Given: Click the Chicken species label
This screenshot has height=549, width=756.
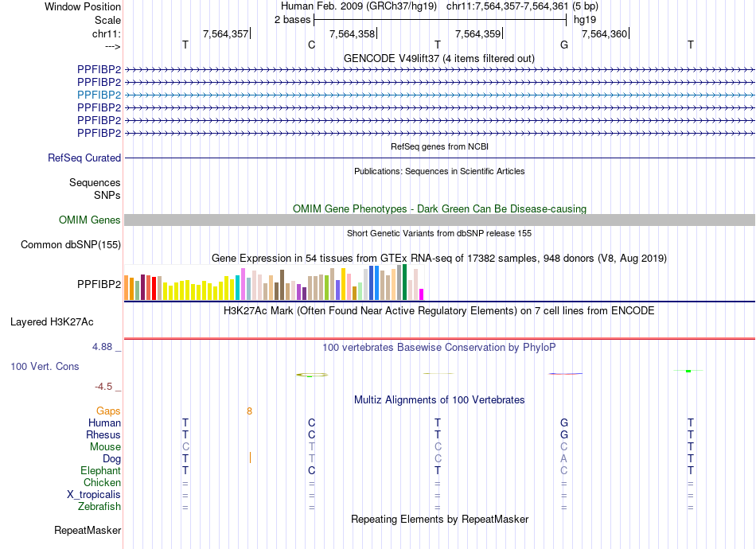Looking at the screenshot, I should click(x=102, y=482).
